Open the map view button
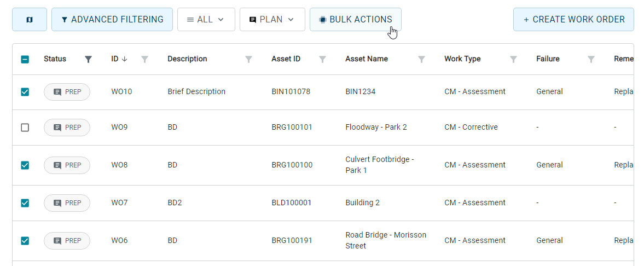Image resolution: width=644 pixels, height=266 pixels. coord(30,19)
